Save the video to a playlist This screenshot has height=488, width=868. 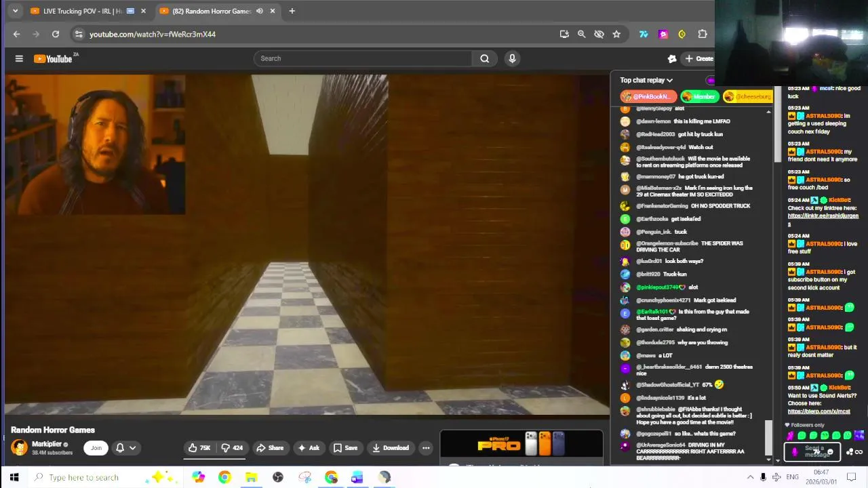(345, 447)
